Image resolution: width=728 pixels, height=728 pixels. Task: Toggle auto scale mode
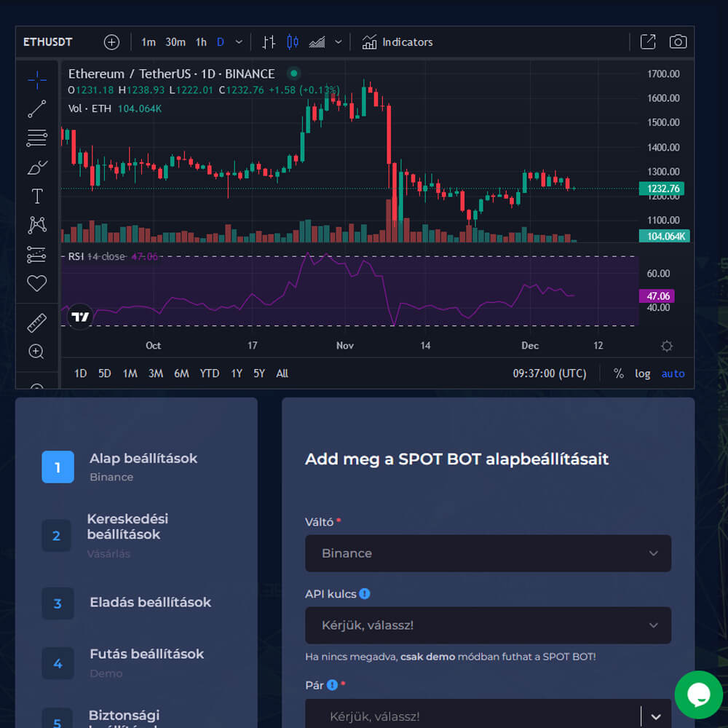pyautogui.click(x=673, y=373)
